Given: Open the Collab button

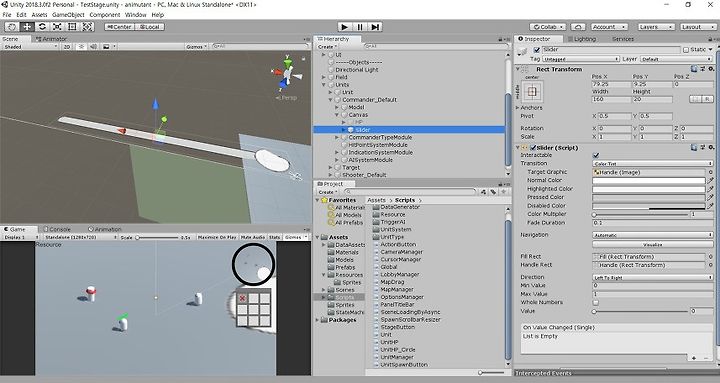Looking at the screenshot, I should [x=548, y=27].
